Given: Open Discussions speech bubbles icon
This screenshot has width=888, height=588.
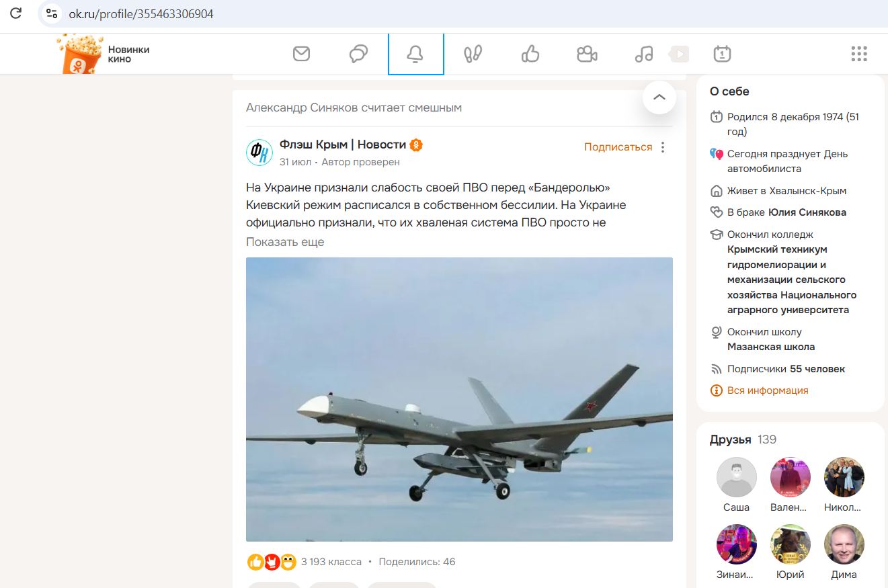Looking at the screenshot, I should (x=359, y=54).
